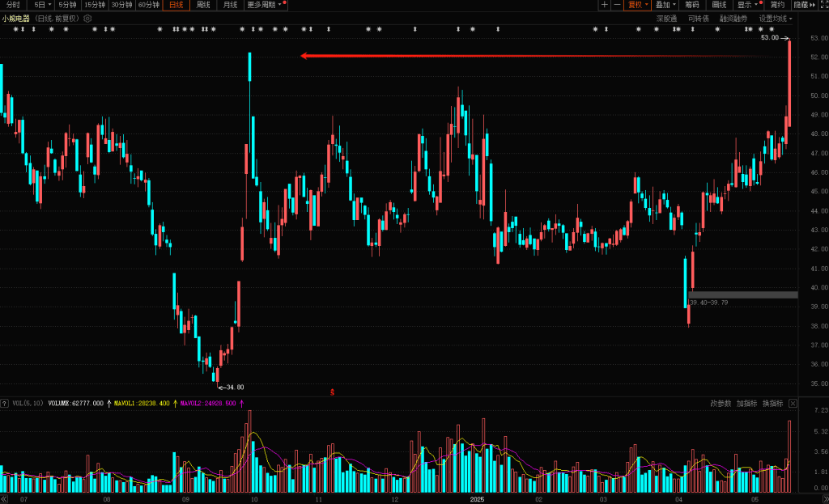Image resolution: width=829 pixels, height=504 pixels.
Task: Open help for the VOL indicator
Action: point(4,404)
